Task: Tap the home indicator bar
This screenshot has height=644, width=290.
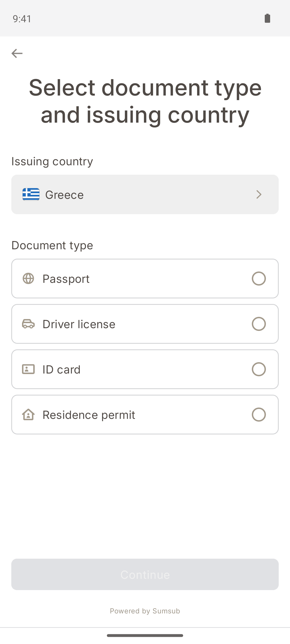Action: pos(145,635)
